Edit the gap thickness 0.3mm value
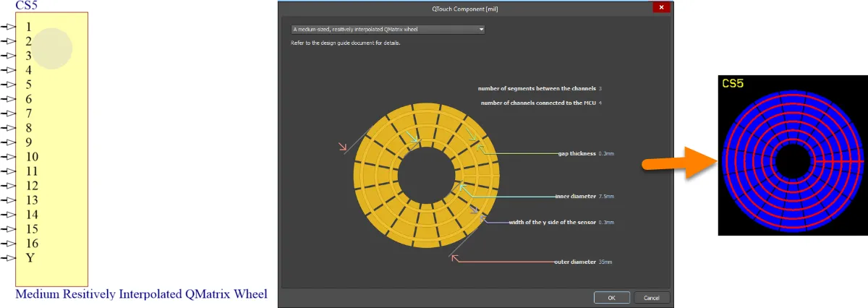Viewport: 868px width, 308px height. (606, 154)
